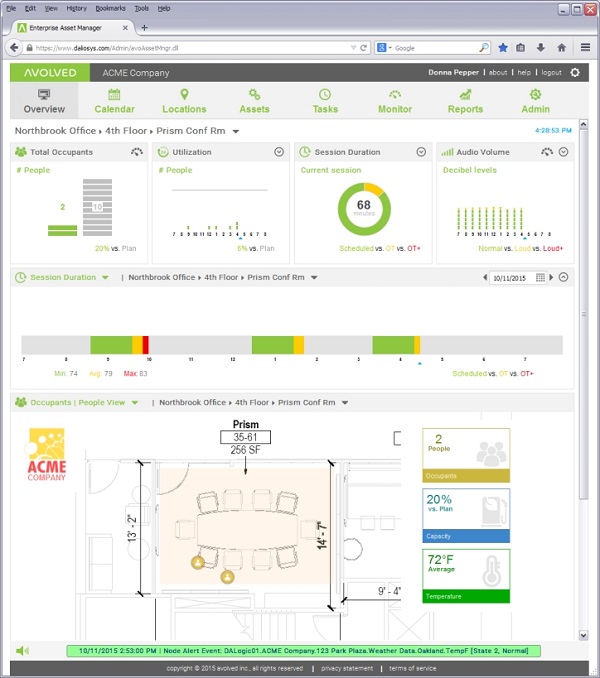Viewport: 600px width, 678px height.
Task: Click the 2 People Occupants card
Action: (466, 455)
